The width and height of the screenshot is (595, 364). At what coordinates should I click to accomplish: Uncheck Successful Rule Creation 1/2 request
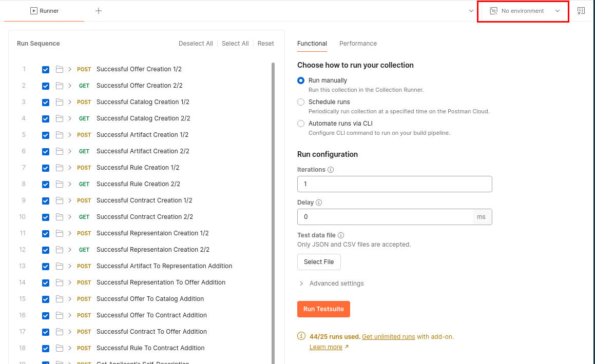46,168
